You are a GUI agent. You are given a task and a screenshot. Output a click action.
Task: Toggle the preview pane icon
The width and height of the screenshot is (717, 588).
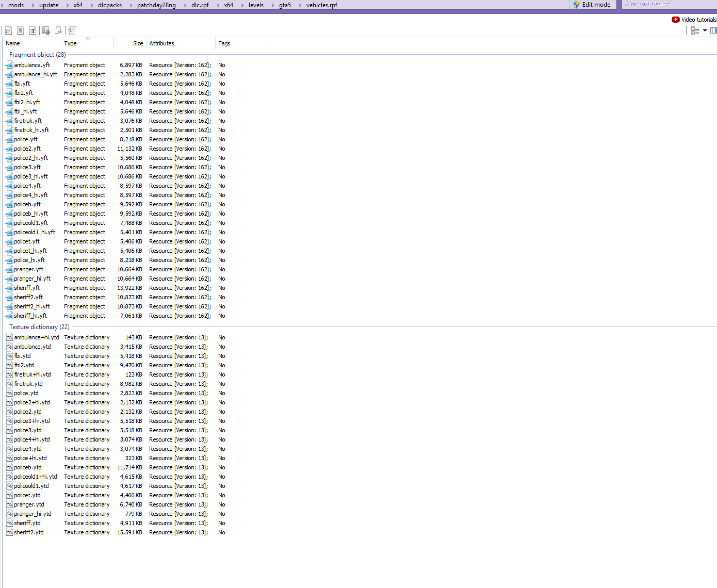(713, 30)
